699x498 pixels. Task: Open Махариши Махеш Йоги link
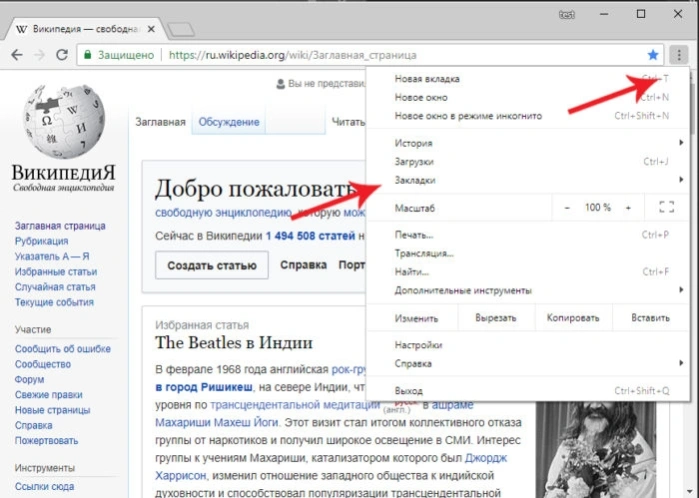(217, 422)
